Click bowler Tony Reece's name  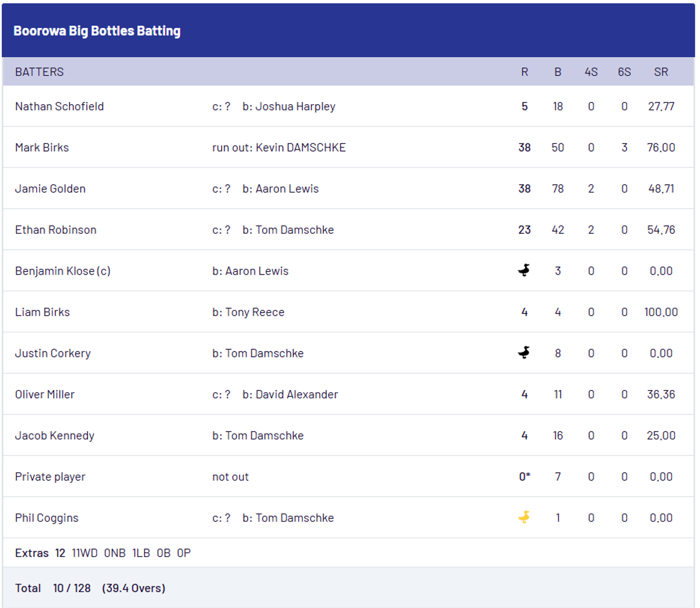(x=255, y=312)
